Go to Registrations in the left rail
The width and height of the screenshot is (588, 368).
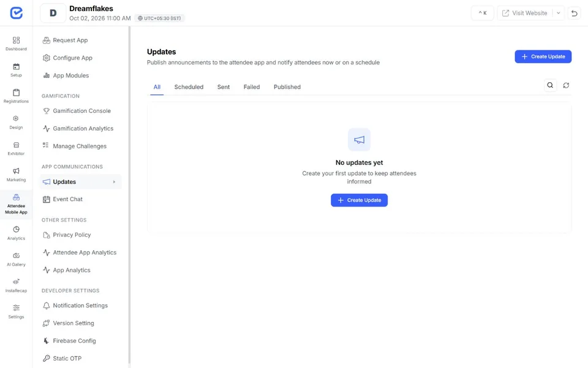click(16, 96)
